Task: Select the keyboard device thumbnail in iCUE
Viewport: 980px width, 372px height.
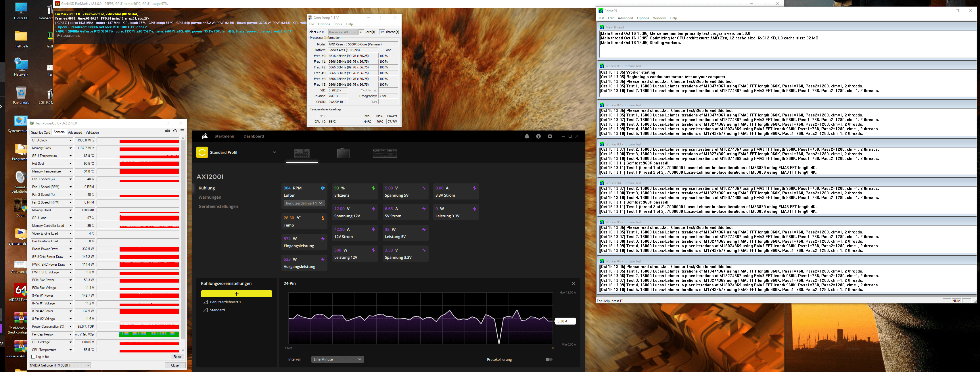Action: click(385, 153)
